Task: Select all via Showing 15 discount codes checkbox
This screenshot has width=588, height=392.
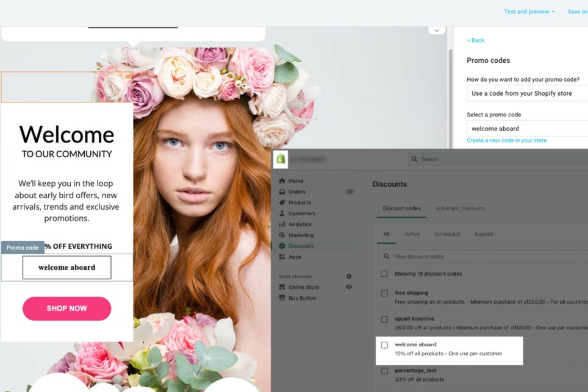Action: click(x=384, y=273)
